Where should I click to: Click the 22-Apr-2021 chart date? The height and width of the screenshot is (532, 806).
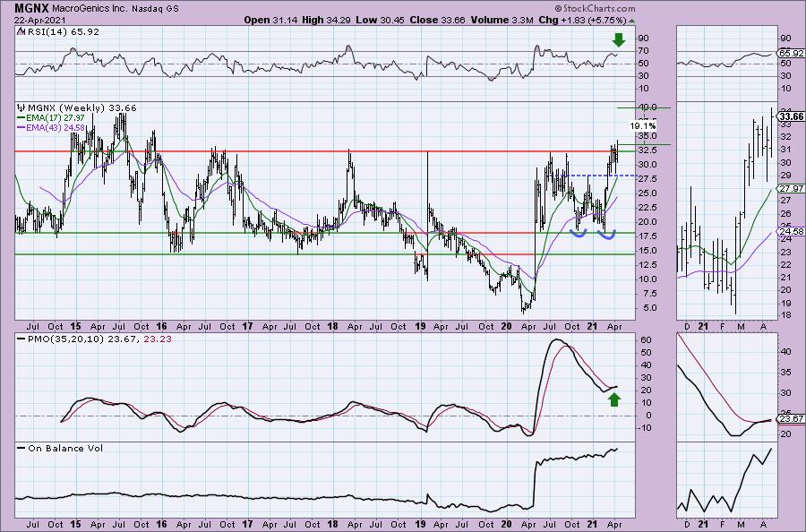(x=40, y=20)
